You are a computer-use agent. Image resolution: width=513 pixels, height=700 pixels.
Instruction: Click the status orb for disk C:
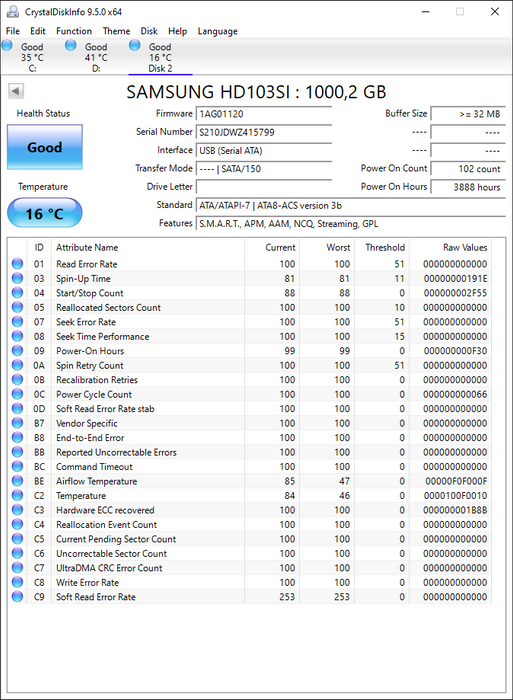pyautogui.click(x=7, y=45)
